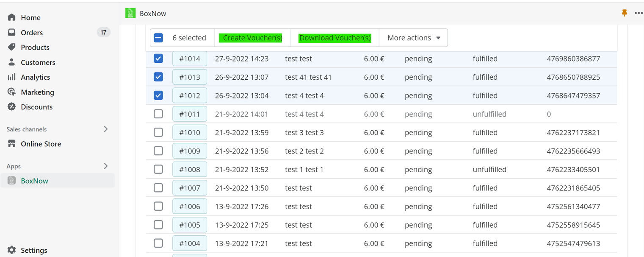Open Orders via its inbox icon
The width and height of the screenshot is (644, 257).
12,33
